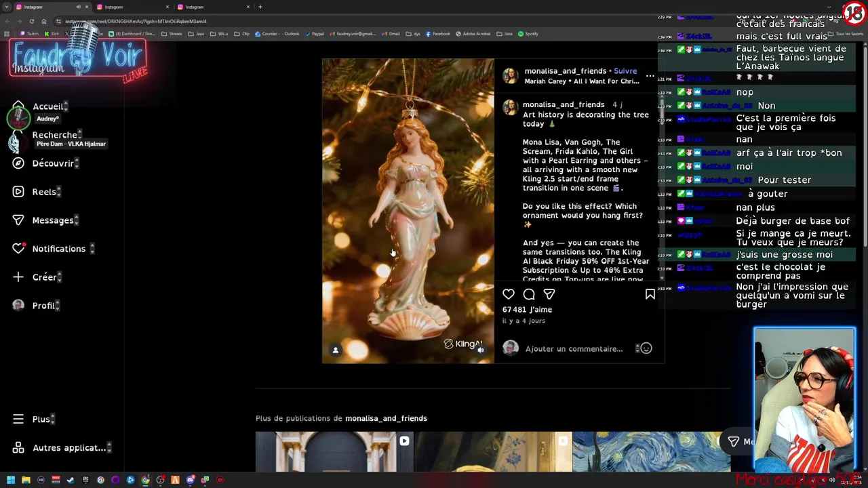
Task: Click the browser forward arrow
Action: pos(20,21)
